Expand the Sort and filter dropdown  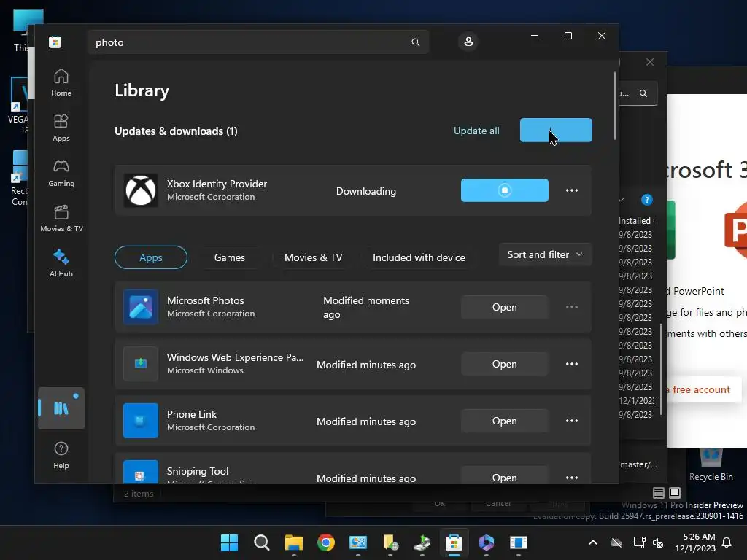coord(545,254)
